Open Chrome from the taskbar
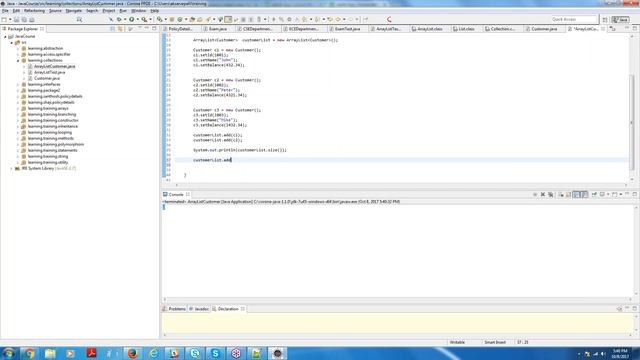The height and width of the screenshot is (360, 640). click(29, 353)
